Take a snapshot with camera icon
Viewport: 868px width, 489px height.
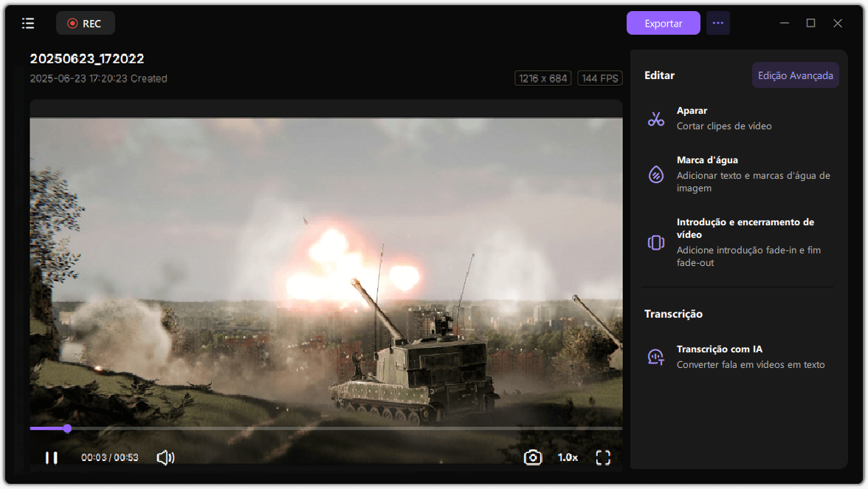533,458
